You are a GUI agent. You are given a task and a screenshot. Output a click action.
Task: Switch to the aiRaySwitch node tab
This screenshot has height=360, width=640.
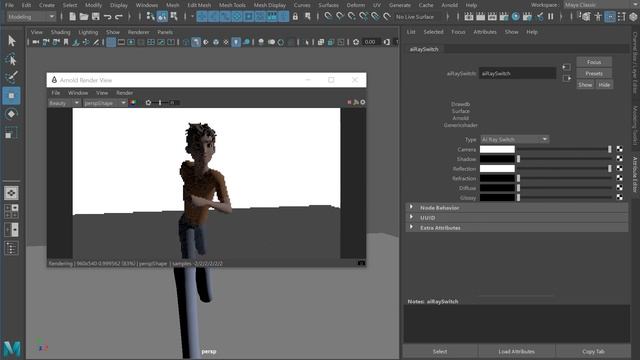point(424,49)
